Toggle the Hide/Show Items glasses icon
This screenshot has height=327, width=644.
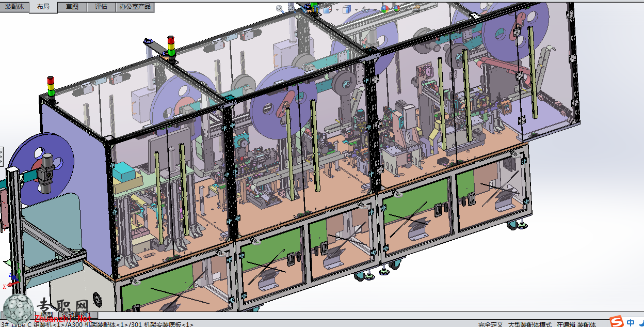pos(365,9)
